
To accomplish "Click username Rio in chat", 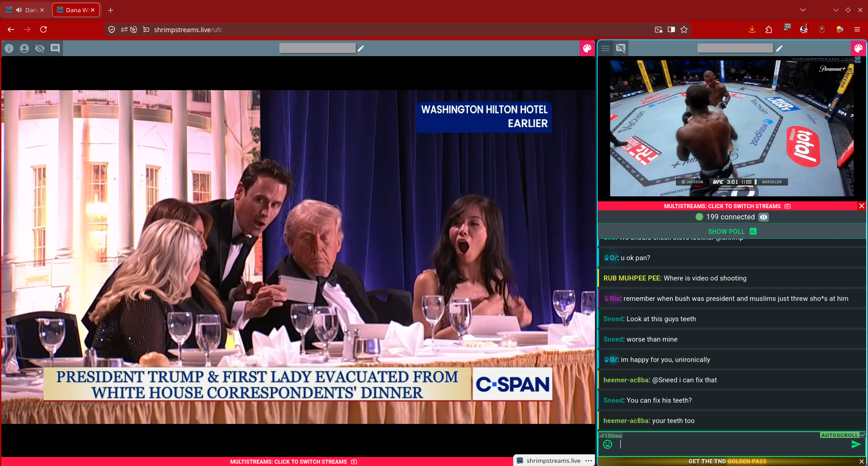I will click(x=614, y=299).
